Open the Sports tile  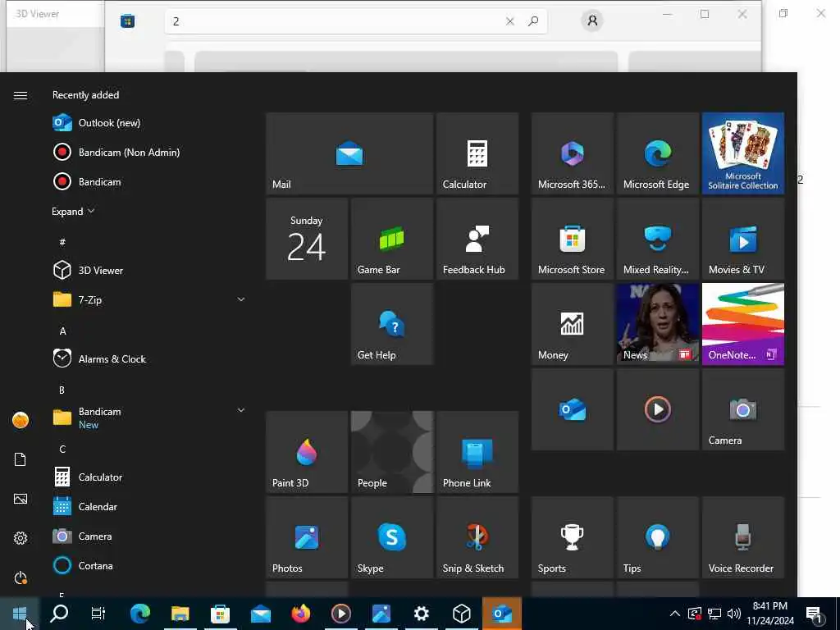point(572,537)
